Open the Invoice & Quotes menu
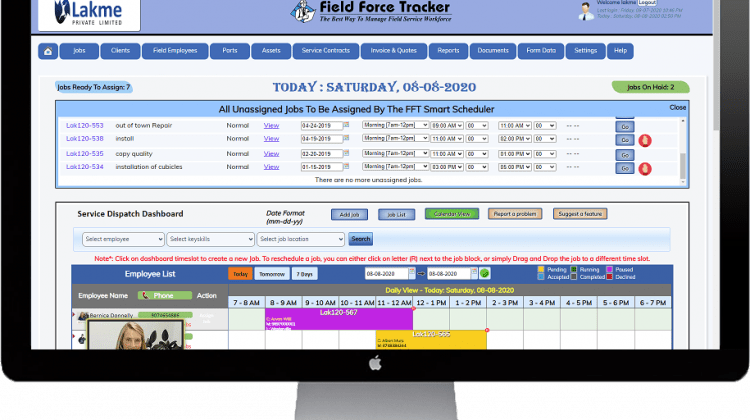Image resolution: width=750 pixels, height=420 pixels. [395, 50]
